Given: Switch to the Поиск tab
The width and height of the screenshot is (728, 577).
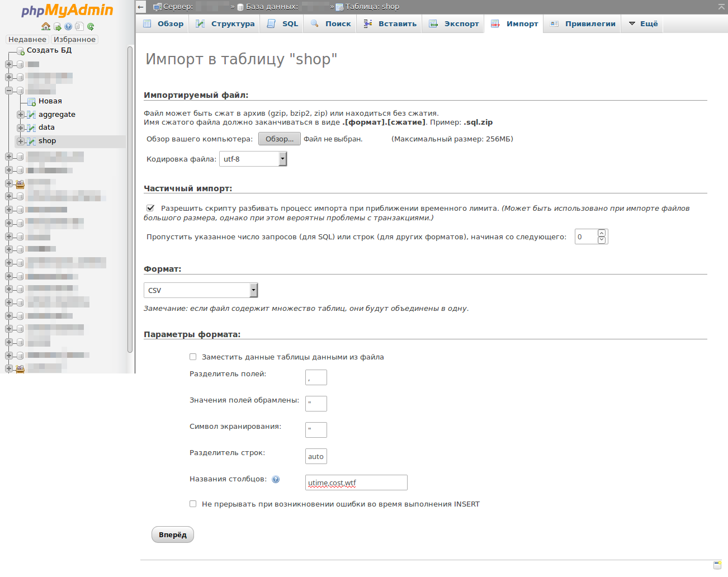Looking at the screenshot, I should click(330, 23).
